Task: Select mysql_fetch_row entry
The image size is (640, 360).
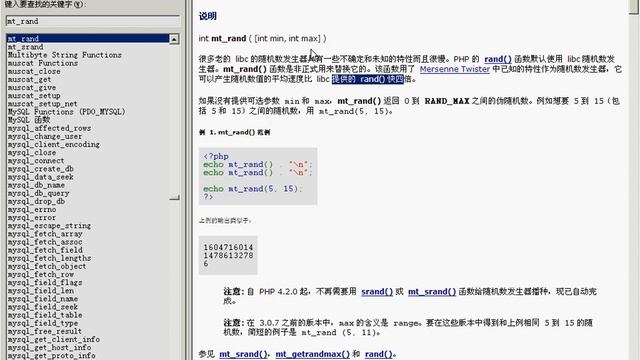Action: [40, 274]
